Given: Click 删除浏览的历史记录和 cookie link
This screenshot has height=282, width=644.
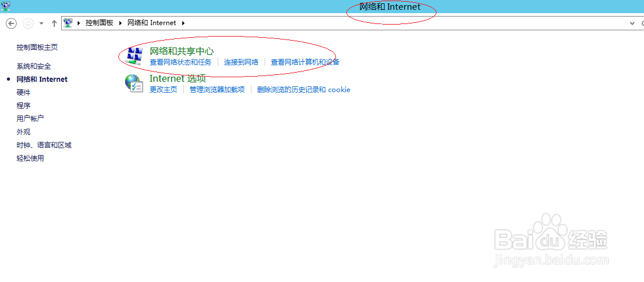Looking at the screenshot, I should (x=303, y=90).
